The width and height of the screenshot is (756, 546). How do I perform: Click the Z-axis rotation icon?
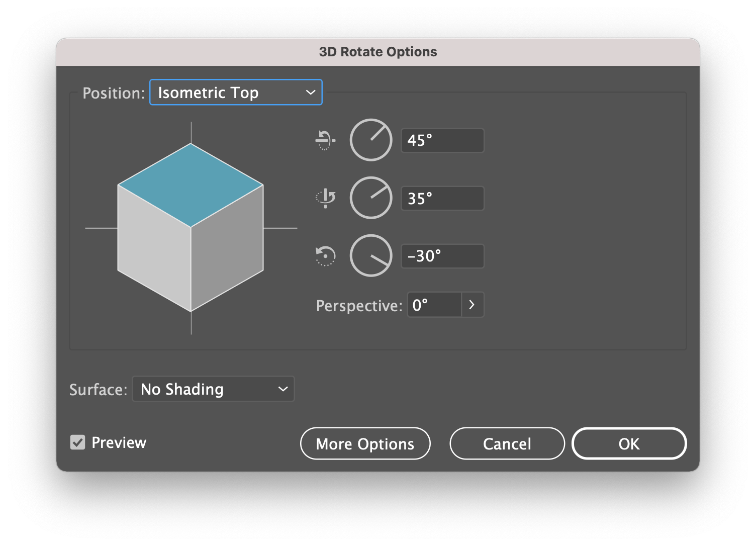coord(325,256)
